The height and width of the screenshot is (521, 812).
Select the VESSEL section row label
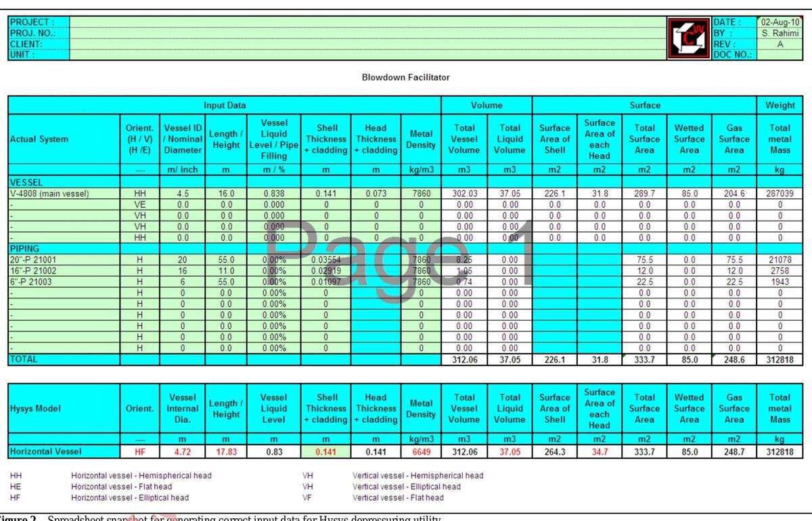[x=64, y=182]
